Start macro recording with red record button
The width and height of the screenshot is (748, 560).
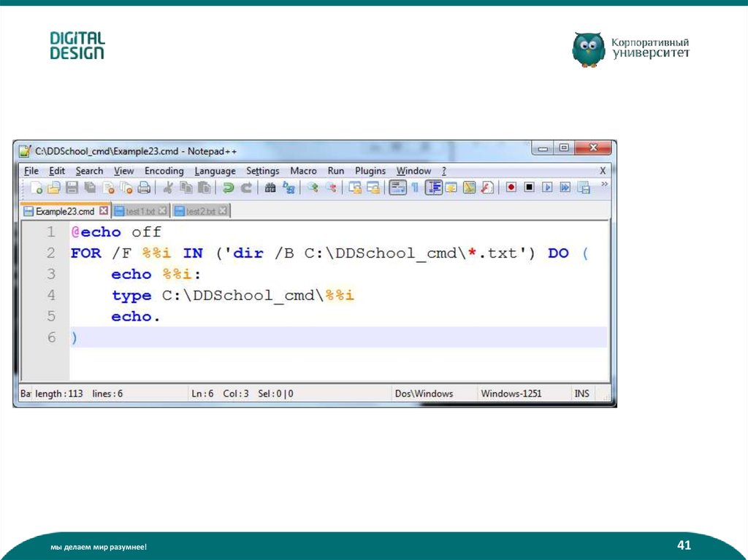pos(511,188)
